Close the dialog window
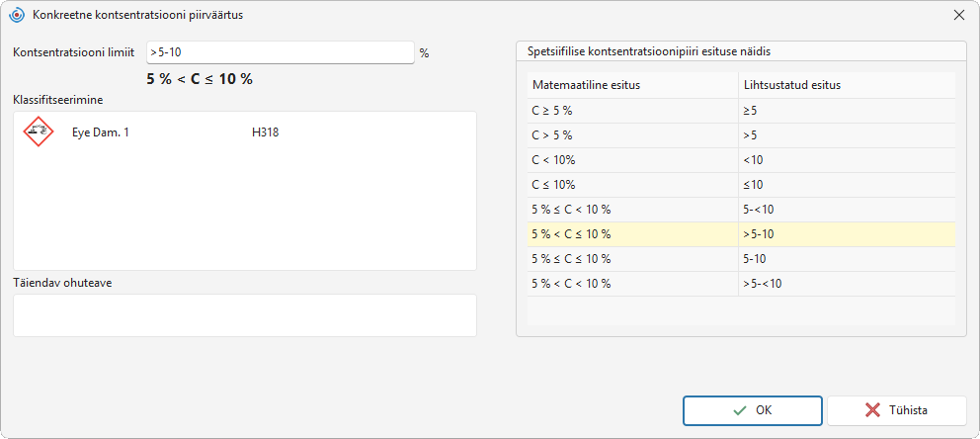The image size is (980, 439). tap(958, 16)
